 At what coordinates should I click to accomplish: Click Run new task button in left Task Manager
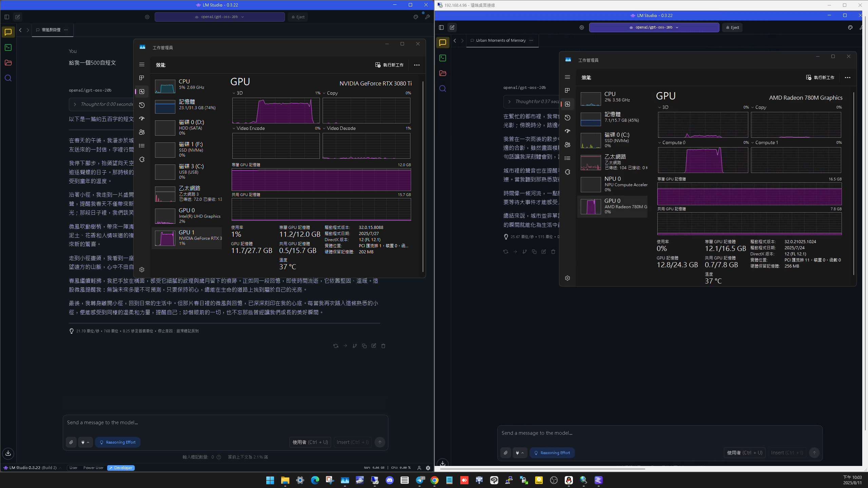click(389, 65)
